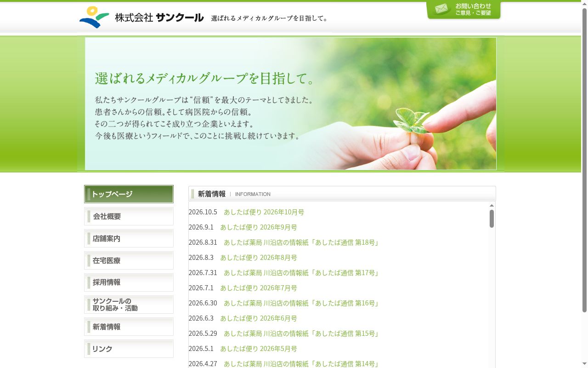Click the header tagline 選ばれるメディカルグループを目指して。
Screen dimensions: 588x368
(x=270, y=18)
